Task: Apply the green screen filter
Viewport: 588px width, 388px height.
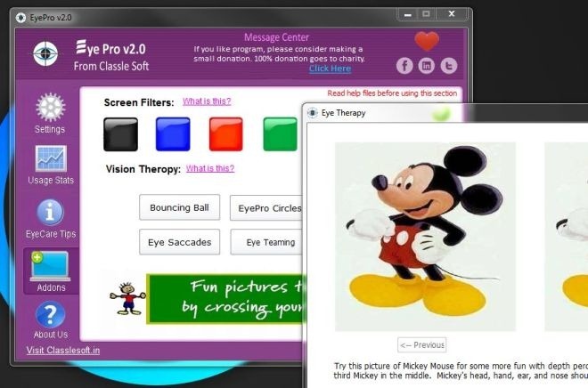Action: coord(280,134)
